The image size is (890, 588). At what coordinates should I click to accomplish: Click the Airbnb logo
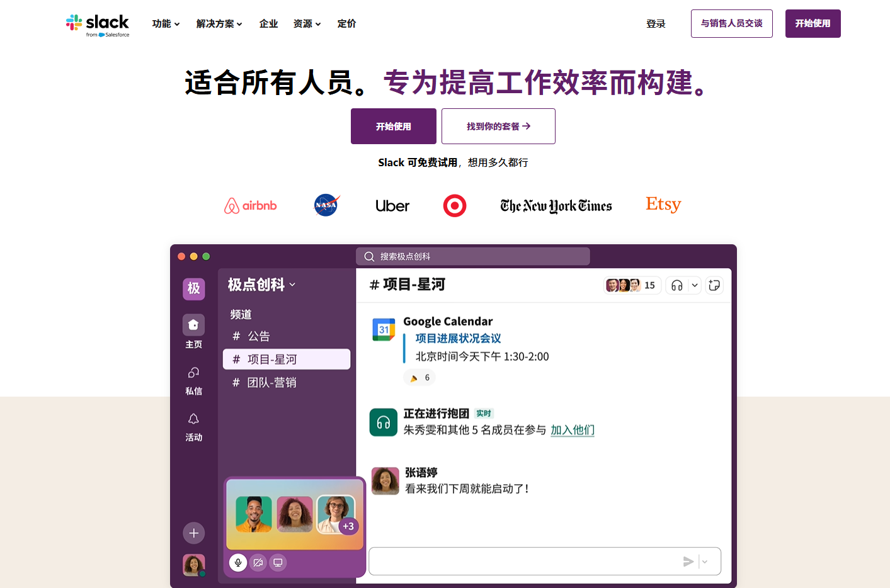point(251,206)
